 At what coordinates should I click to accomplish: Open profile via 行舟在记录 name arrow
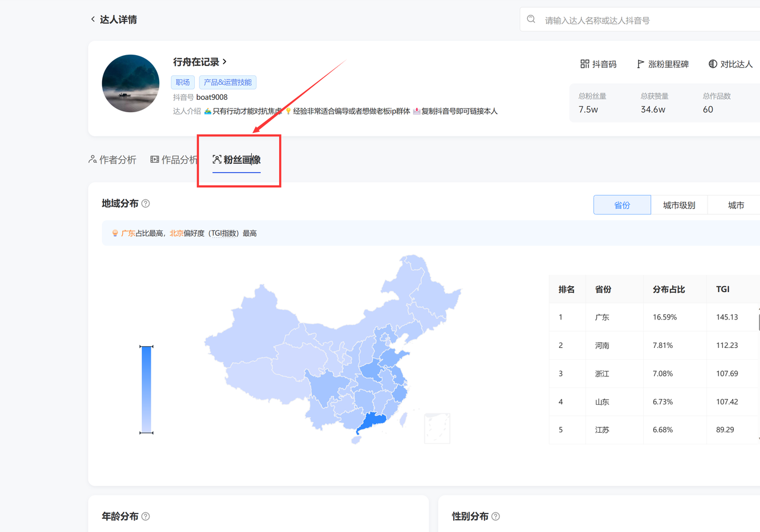pos(224,62)
